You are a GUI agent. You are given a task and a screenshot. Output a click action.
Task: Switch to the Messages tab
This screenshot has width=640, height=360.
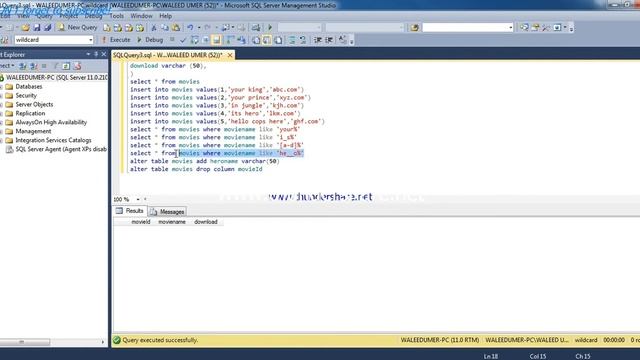click(x=167, y=211)
